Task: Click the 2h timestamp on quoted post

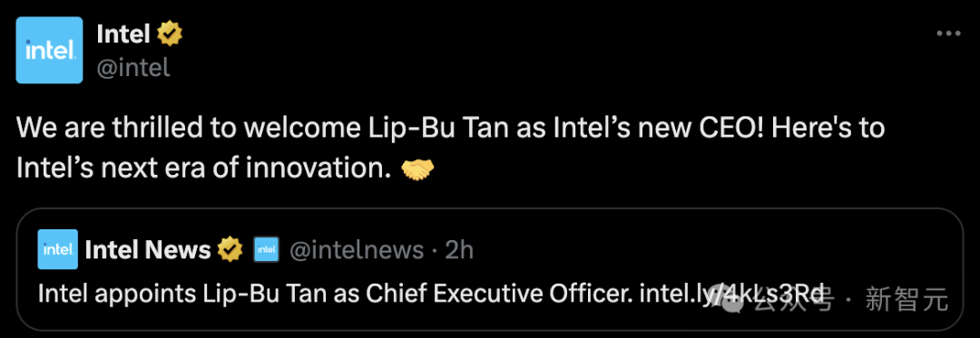Action: point(459,249)
